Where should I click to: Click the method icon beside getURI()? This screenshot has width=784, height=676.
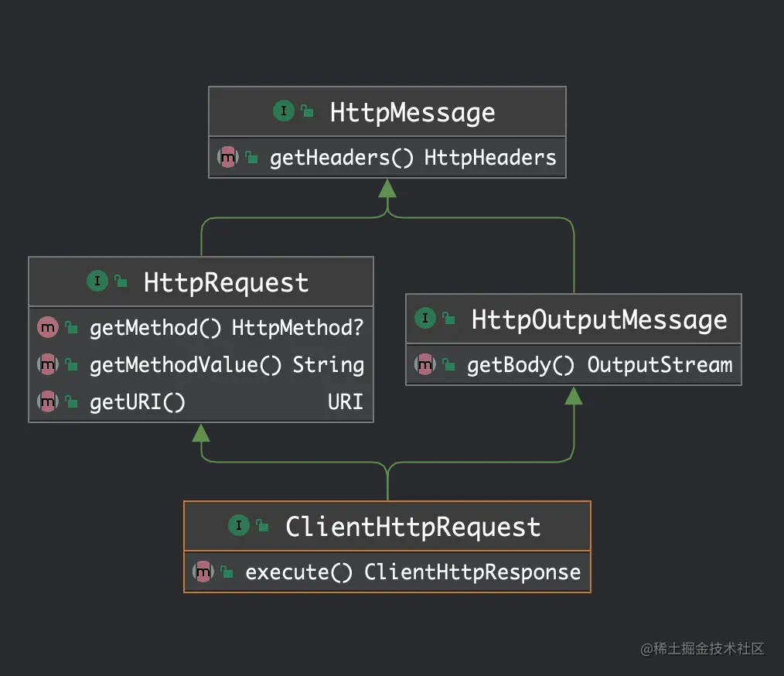tap(48, 401)
